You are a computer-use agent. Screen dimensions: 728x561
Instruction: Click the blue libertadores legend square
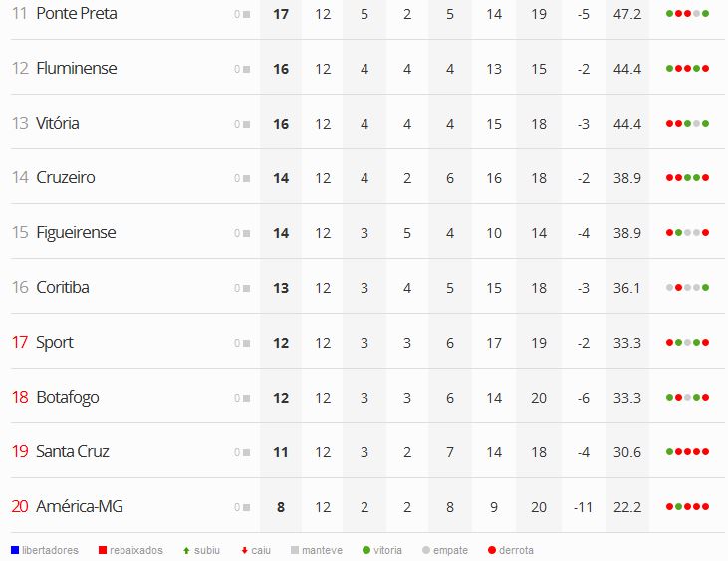[x=15, y=550]
